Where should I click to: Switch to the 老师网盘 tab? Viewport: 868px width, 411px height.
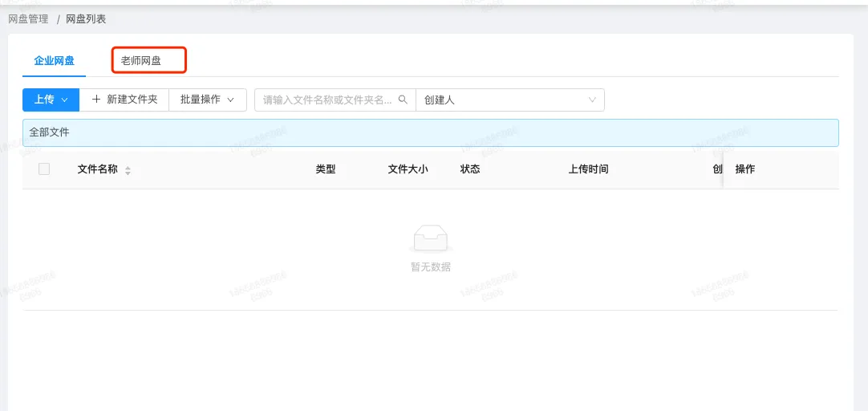pos(141,61)
